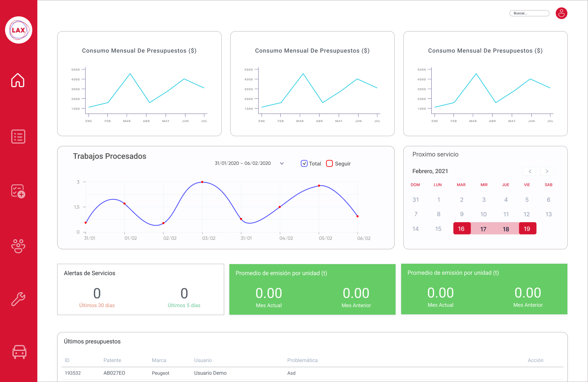Select day 16 in the calendar
Viewport: 588px width, 382px height.
click(x=462, y=229)
